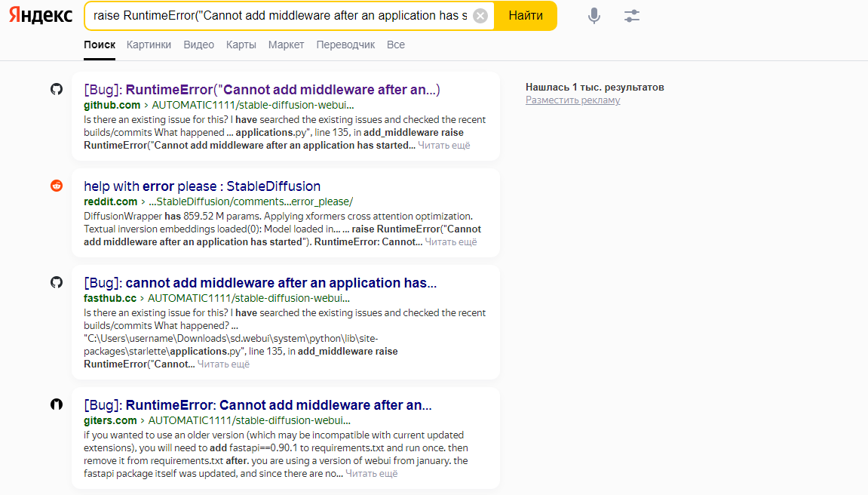Click the Яндекс logo
The height and width of the screenshot is (495, 868).
click(41, 16)
